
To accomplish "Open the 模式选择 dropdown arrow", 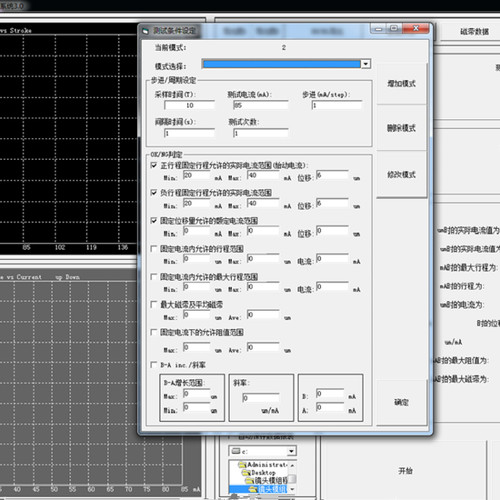I will click(366, 64).
